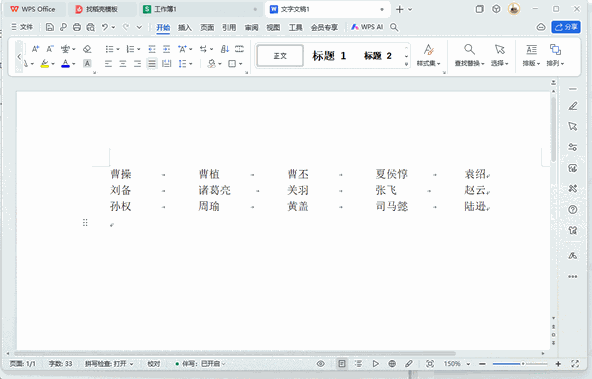Clear formatting with the eraser icon
Viewport: 592px width, 379px height.
(x=87, y=49)
